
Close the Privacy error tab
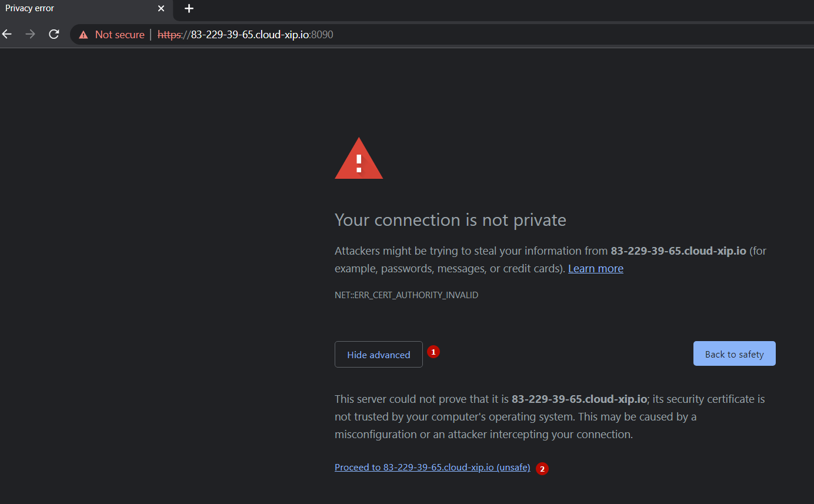point(161,8)
